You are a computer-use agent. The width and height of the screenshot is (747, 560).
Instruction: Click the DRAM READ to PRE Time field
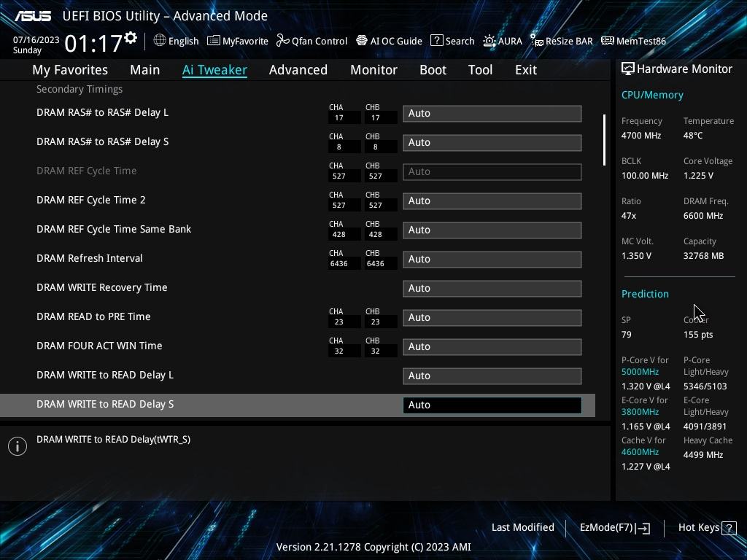[492, 318]
